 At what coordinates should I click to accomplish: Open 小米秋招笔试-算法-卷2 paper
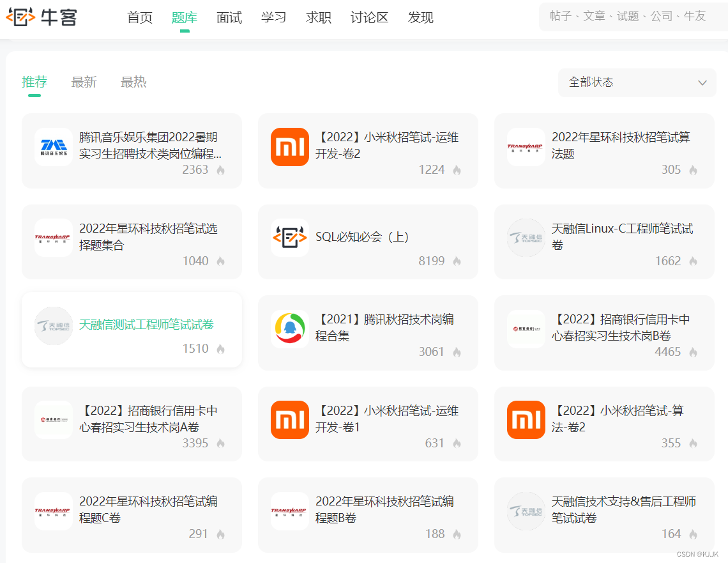(618, 419)
